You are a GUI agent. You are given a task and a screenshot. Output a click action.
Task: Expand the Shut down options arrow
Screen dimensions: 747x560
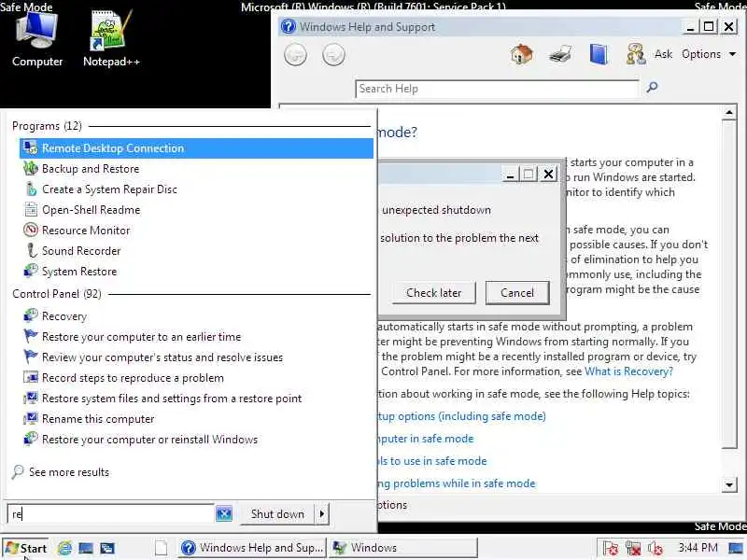322,514
